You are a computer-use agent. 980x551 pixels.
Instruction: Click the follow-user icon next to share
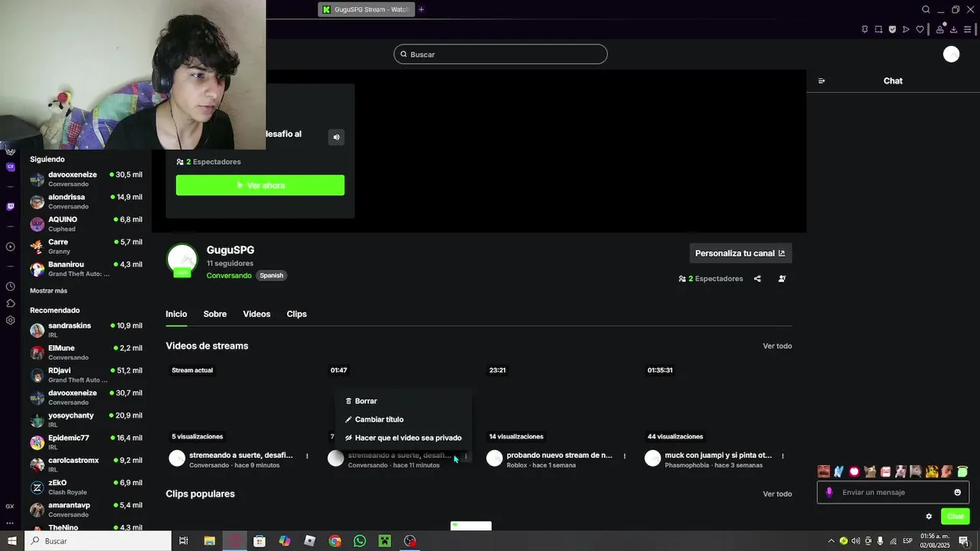coord(782,279)
